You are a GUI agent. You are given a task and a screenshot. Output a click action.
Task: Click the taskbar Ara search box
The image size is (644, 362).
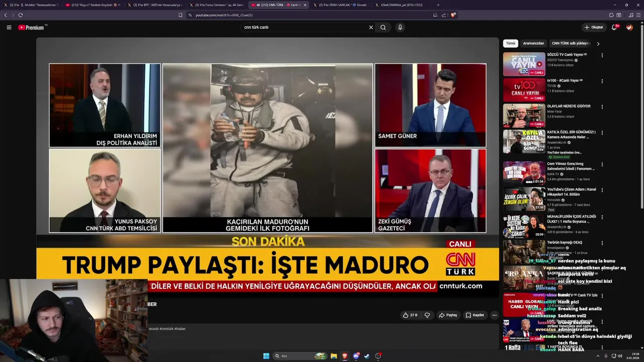point(300,356)
